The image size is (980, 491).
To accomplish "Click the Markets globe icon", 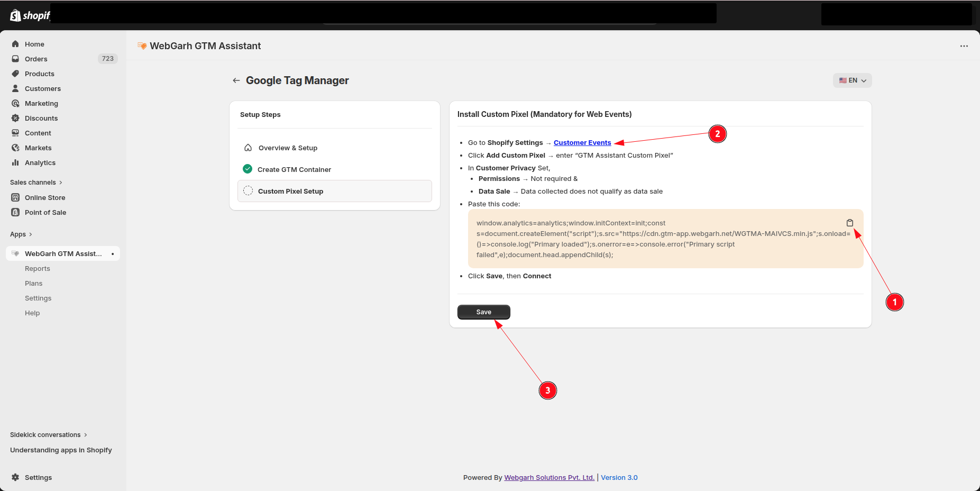I will point(15,148).
